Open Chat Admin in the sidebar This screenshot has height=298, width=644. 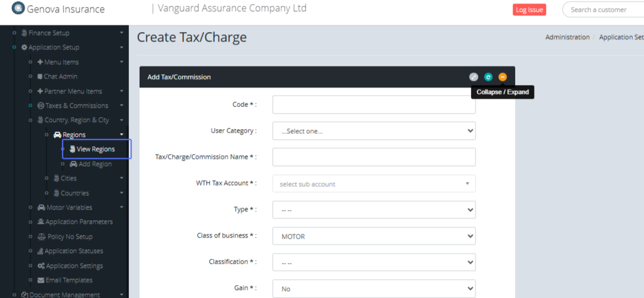(60, 77)
